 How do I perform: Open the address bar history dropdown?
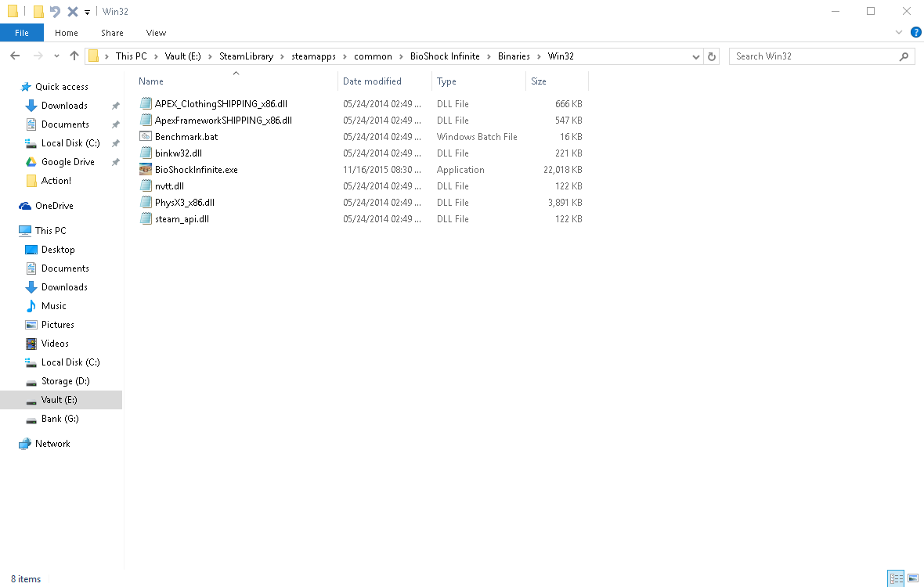click(x=696, y=56)
